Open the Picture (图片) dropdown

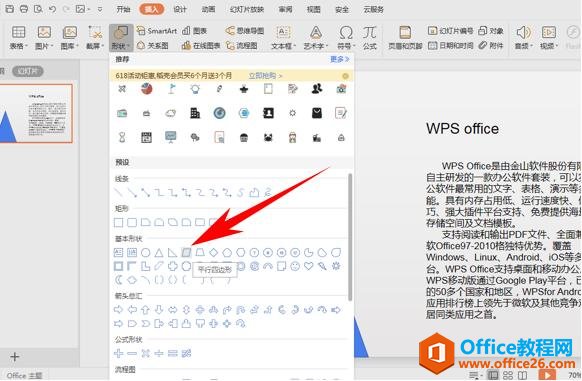click(44, 38)
